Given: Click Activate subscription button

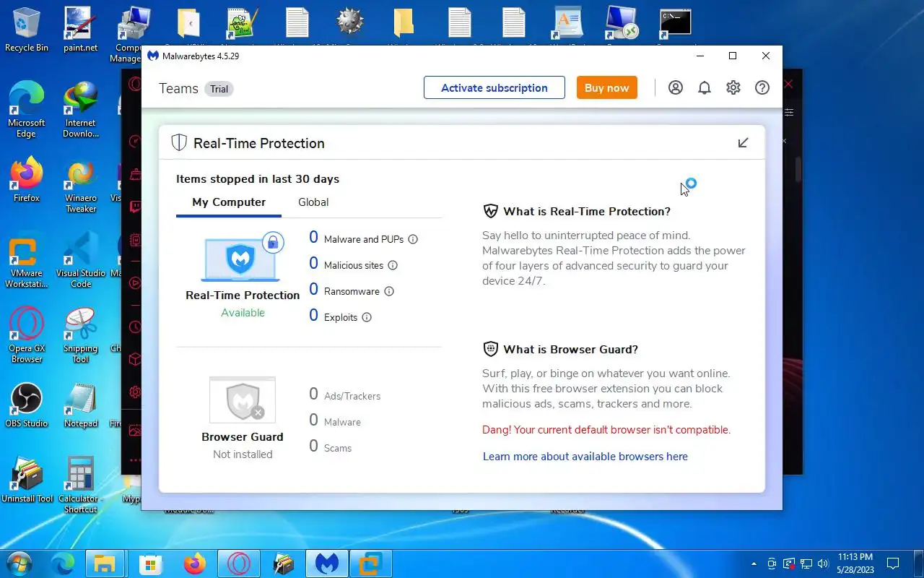Looking at the screenshot, I should coord(494,87).
